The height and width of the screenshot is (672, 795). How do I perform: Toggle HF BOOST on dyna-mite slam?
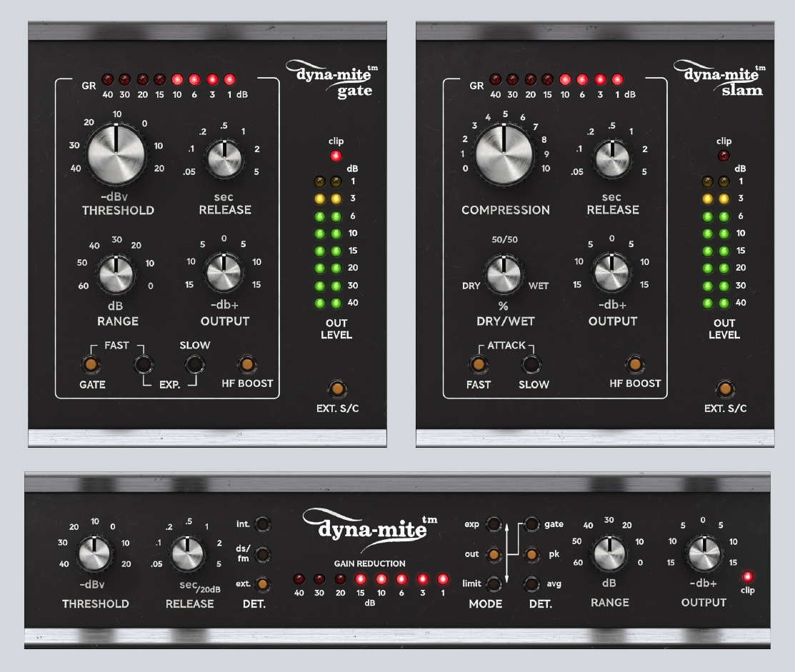[635, 364]
